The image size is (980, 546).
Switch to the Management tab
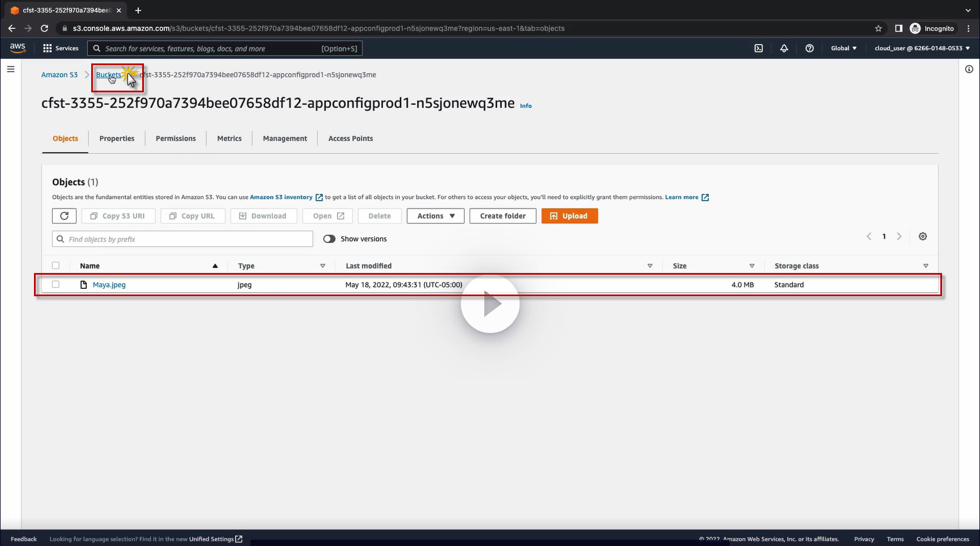pos(285,139)
